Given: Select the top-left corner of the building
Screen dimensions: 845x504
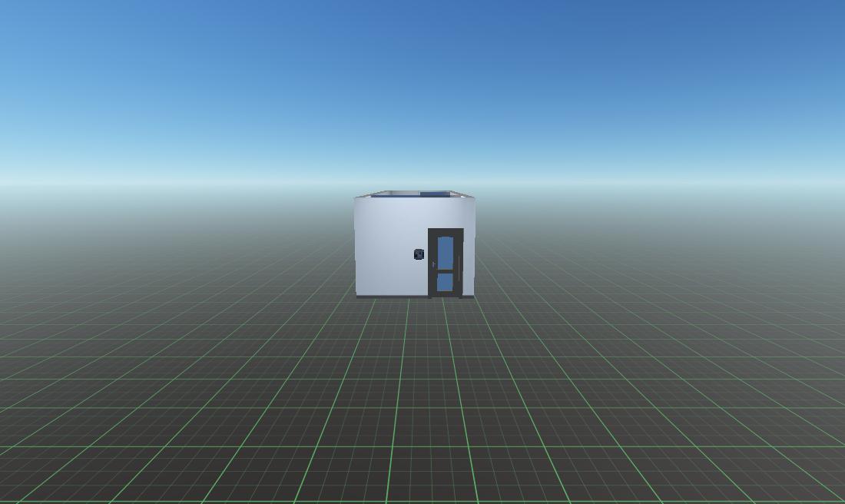Looking at the screenshot, I should pyautogui.click(x=356, y=198).
